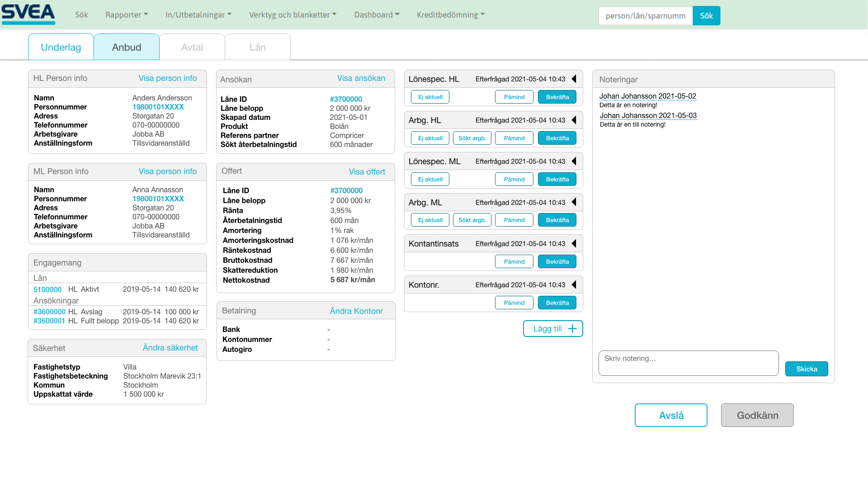868x488 pixels.
Task: Collapse the Lönespec. HL checklist item
Action: coord(573,79)
